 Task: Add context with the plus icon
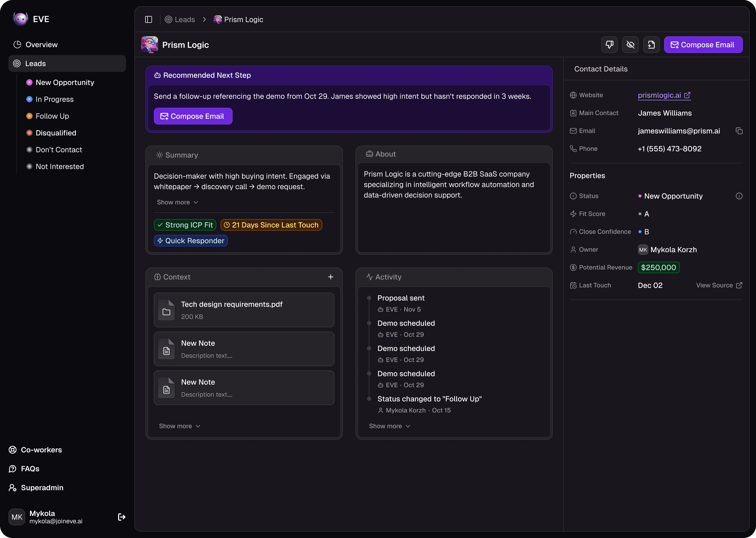click(330, 277)
